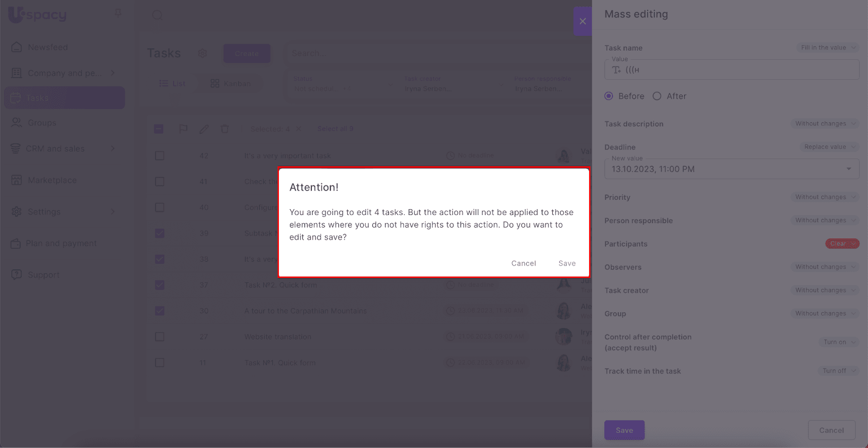Open Tasks settings gear icon
868x448 pixels.
click(x=203, y=53)
